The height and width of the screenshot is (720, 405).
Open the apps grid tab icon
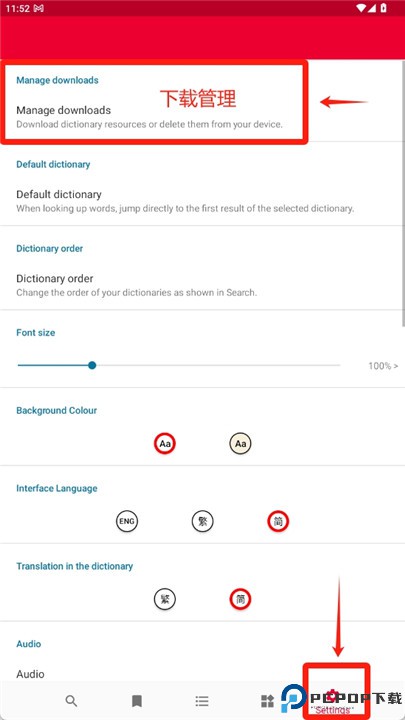pos(267,701)
